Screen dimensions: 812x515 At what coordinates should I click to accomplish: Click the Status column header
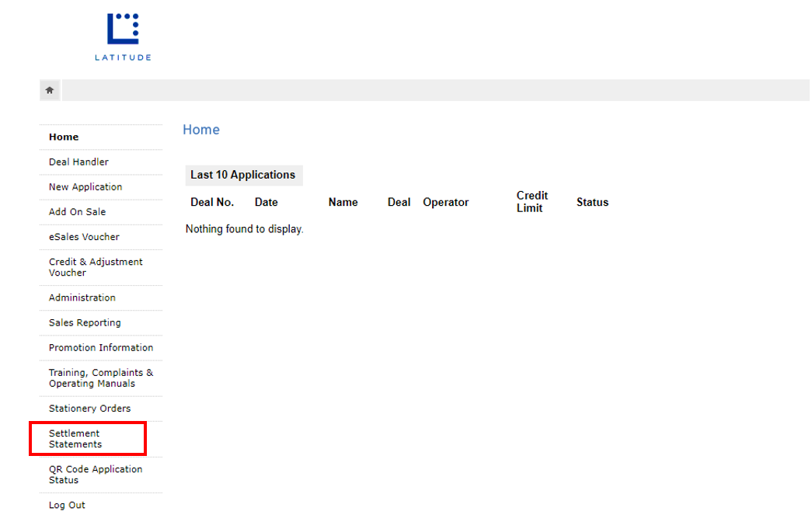(x=592, y=202)
